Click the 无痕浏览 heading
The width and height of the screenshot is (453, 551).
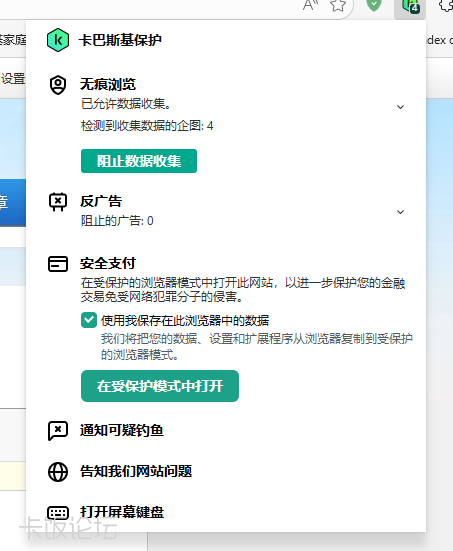[108, 84]
